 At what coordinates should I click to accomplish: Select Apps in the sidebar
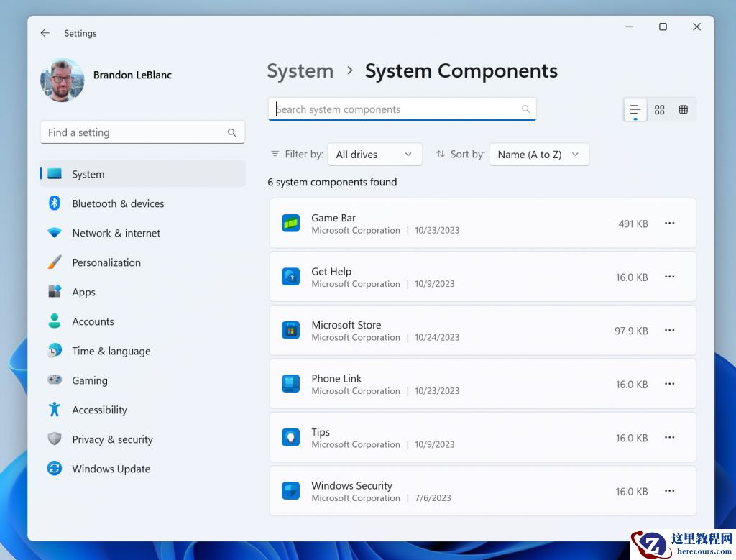pos(83,292)
